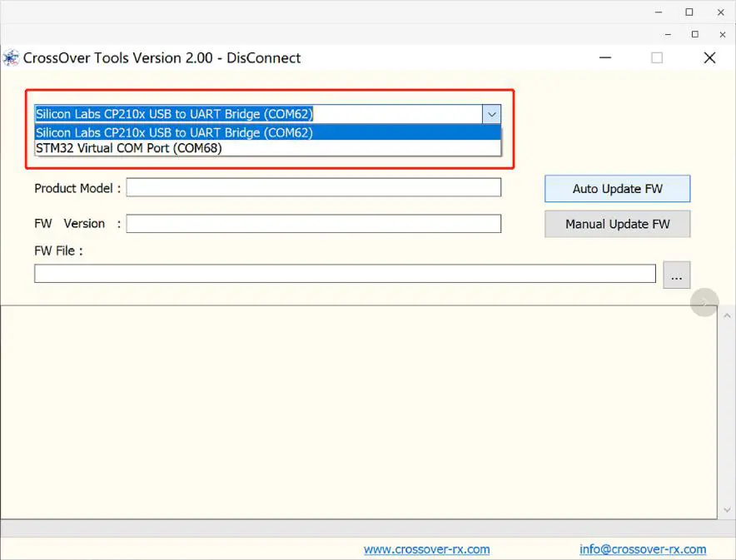Focus the Product Model field
This screenshot has height=560, width=736.
[314, 187]
